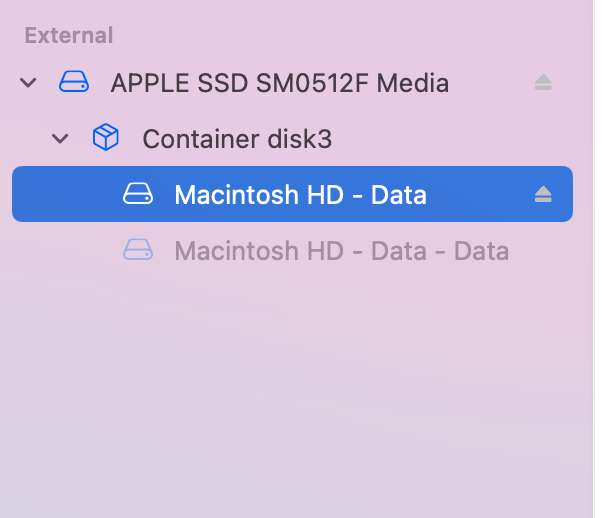Collapse the APPLE SSD SM0512F Media tree
The image size is (602, 518).
click(28, 83)
